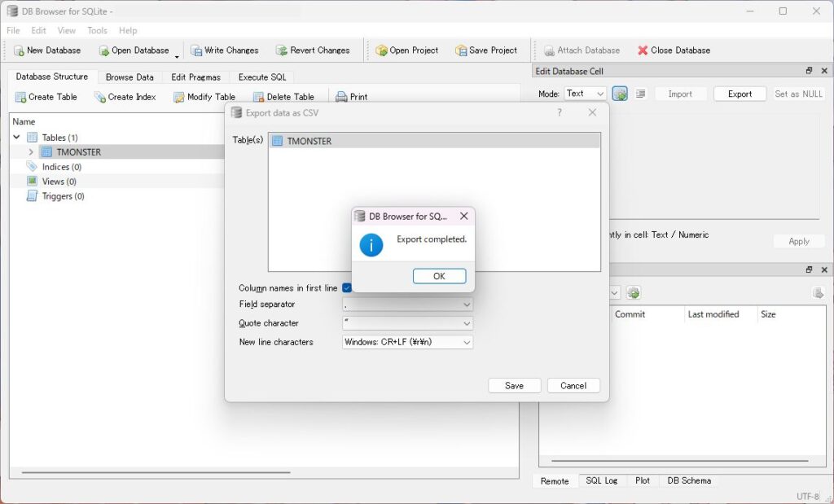This screenshot has width=834, height=504.
Task: Click the Open Project icon
Action: (381, 50)
